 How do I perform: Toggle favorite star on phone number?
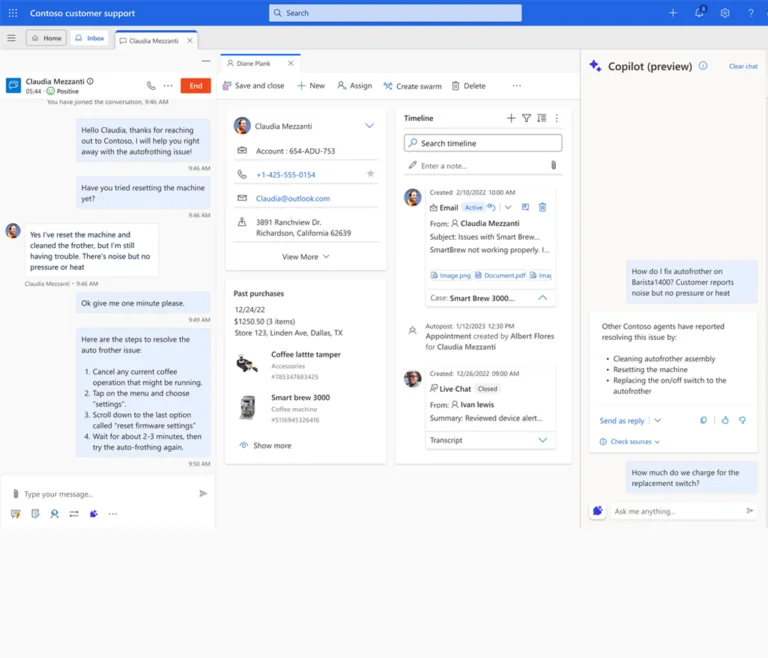coord(370,173)
